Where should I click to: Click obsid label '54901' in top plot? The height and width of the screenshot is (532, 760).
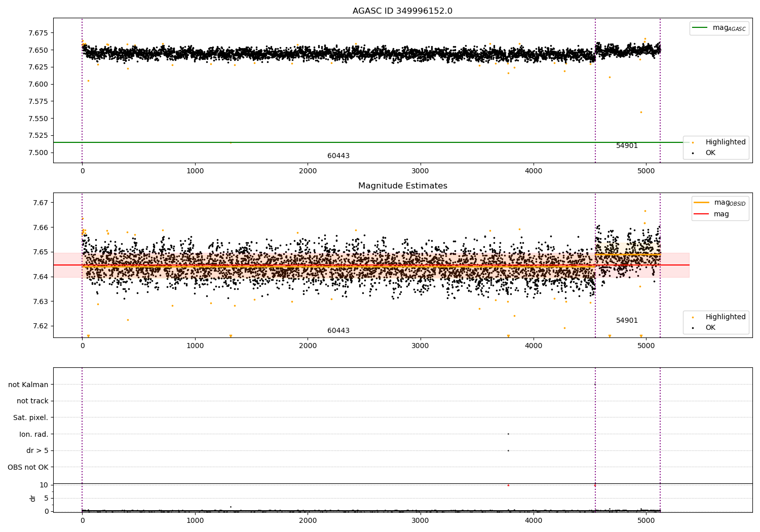pyautogui.click(x=627, y=146)
